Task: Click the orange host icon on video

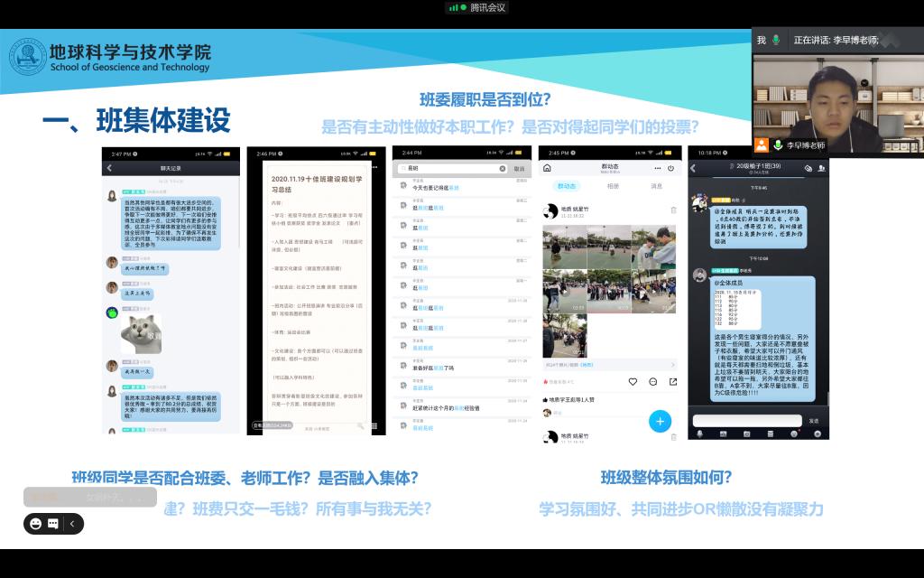Action: 762,144
